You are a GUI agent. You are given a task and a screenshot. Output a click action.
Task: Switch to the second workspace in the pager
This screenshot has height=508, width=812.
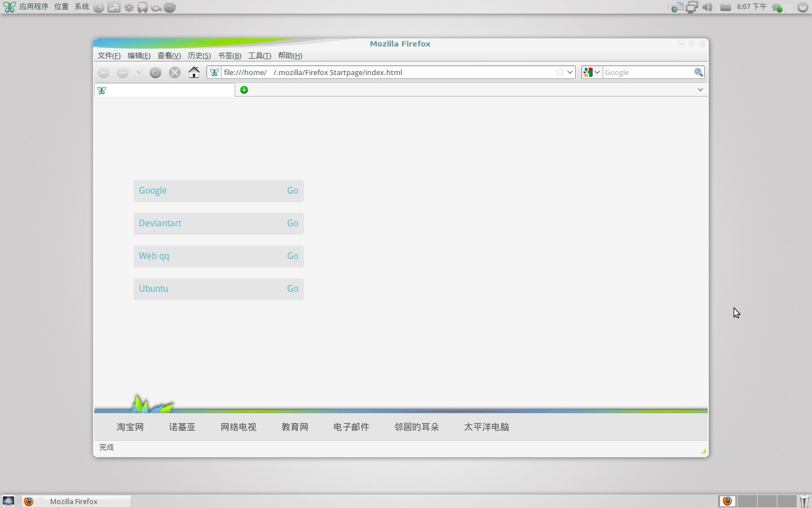(747, 501)
